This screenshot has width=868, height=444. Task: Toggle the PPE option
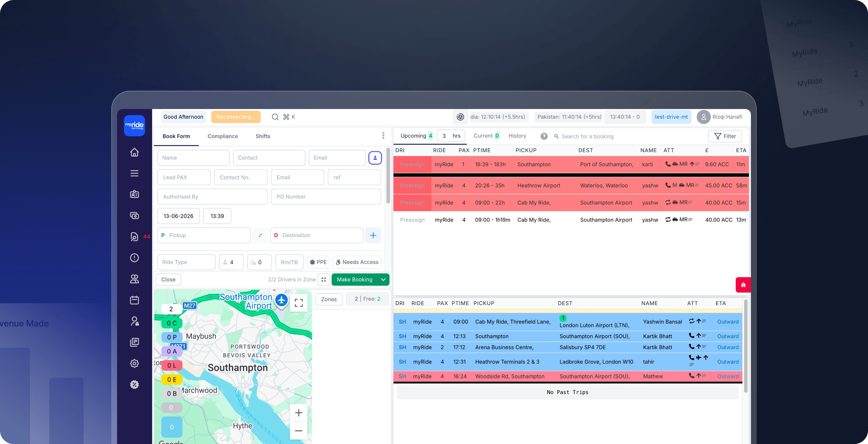(x=318, y=262)
